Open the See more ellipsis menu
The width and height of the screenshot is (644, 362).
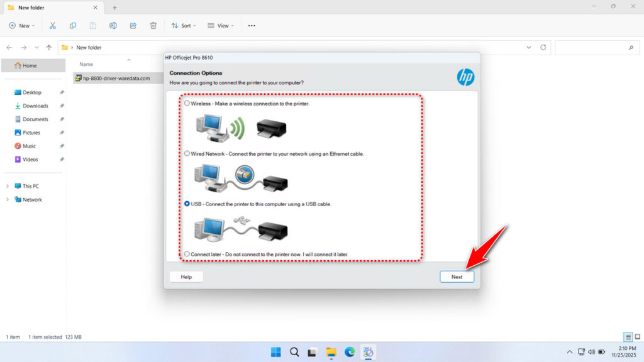251,25
